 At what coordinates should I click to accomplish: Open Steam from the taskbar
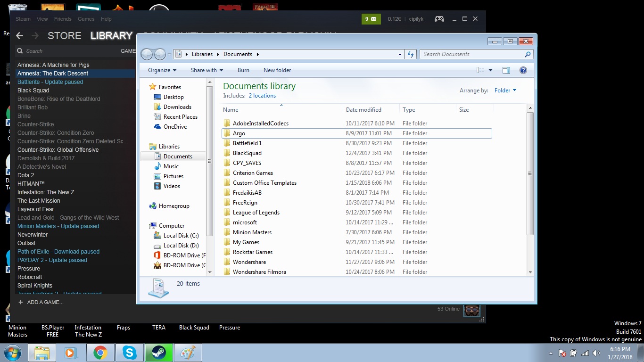coord(158,353)
